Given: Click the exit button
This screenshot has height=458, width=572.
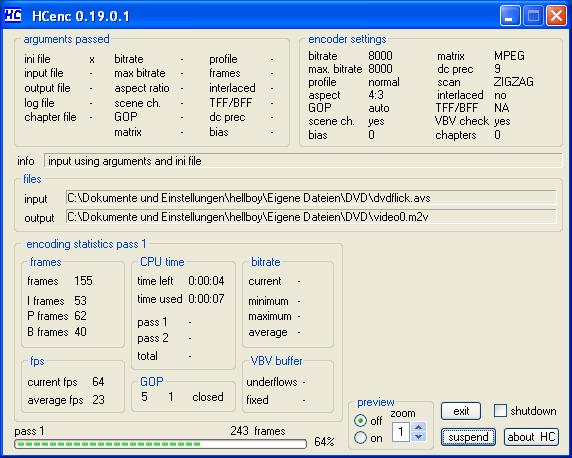Looking at the screenshot, I should [461, 411].
